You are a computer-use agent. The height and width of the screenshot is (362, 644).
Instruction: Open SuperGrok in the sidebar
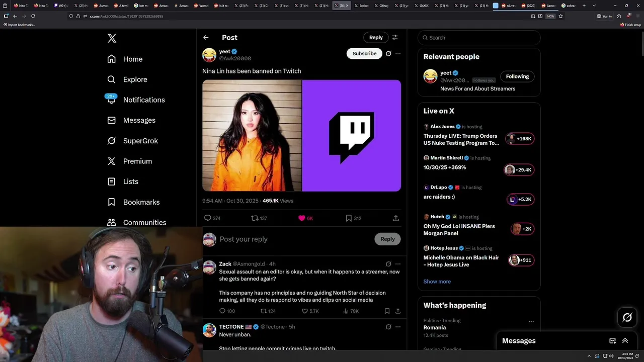click(x=133, y=141)
